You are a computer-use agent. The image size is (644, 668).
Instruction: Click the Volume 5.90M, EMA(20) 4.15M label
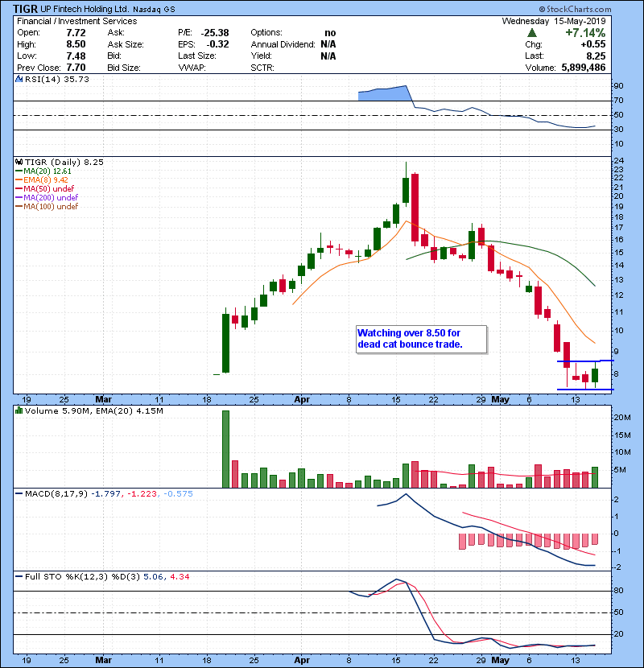coord(93,410)
